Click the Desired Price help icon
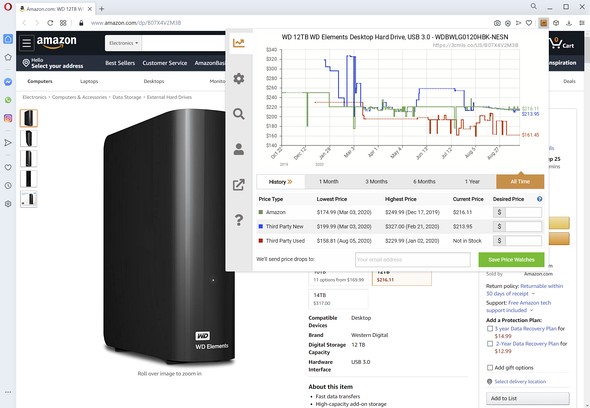This screenshot has height=408, width=590. 540,199
